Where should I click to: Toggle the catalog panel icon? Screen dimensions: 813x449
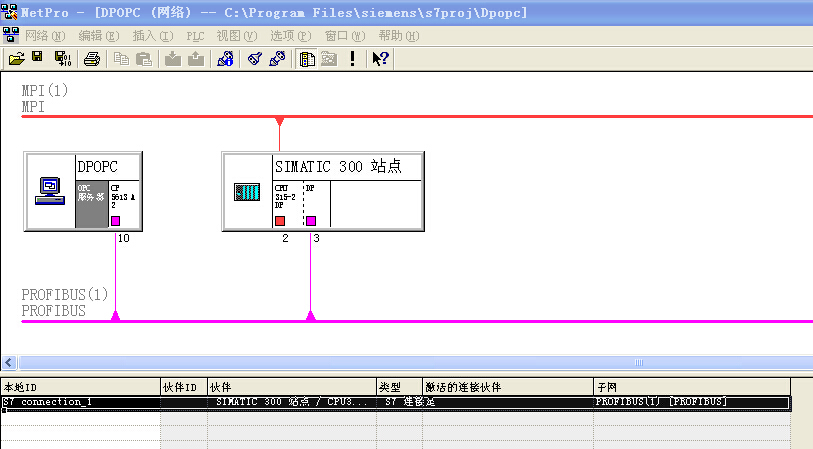(x=307, y=59)
